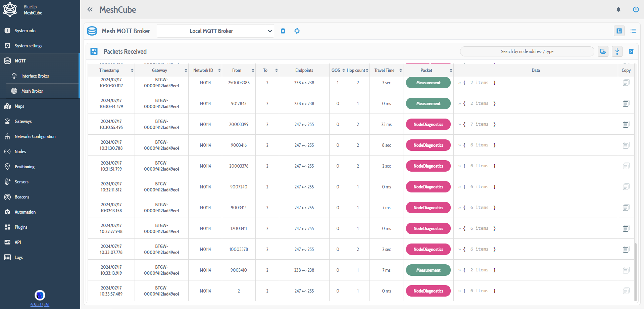Click the download packets icon

click(x=617, y=51)
